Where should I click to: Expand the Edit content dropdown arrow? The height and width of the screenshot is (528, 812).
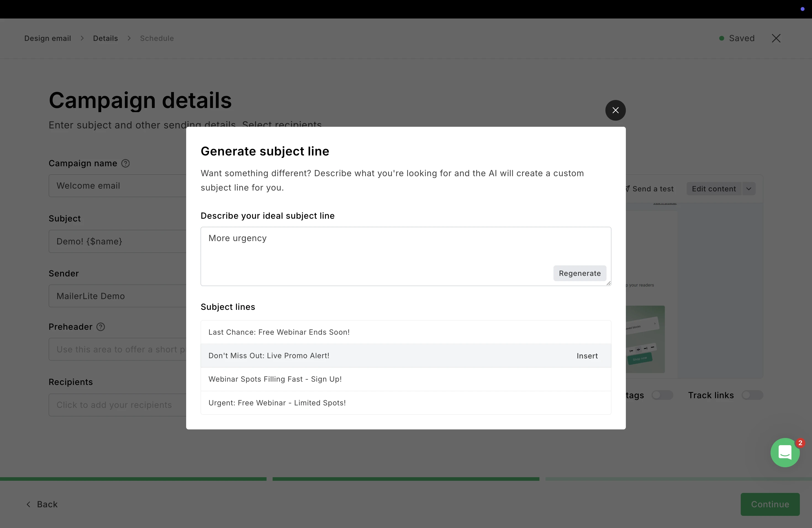pos(748,189)
